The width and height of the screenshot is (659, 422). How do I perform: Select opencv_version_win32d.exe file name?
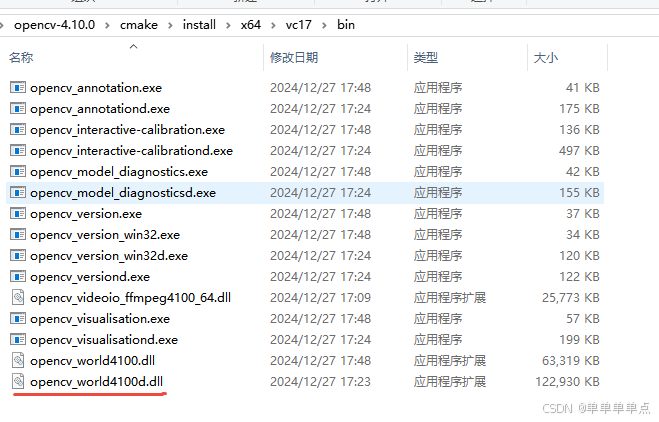(x=109, y=256)
